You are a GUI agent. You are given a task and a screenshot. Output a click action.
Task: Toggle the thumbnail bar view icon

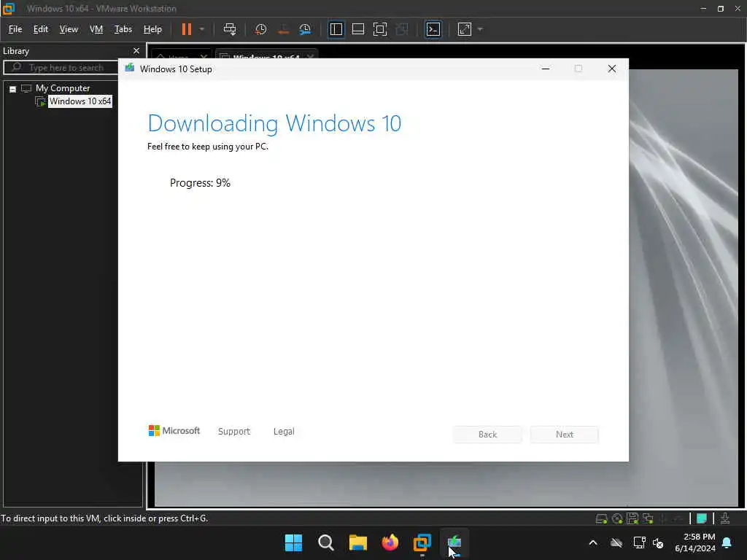357,29
